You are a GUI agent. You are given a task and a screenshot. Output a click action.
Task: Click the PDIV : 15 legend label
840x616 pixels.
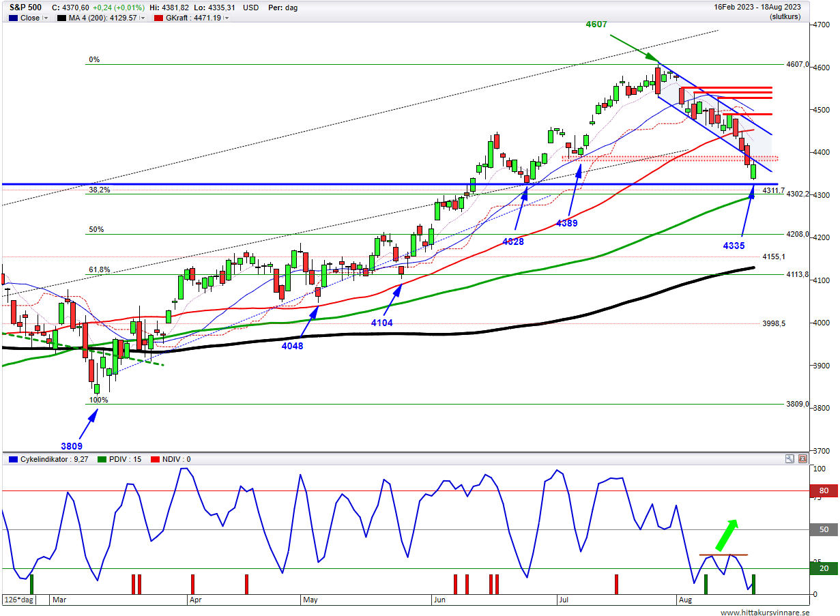pos(126,460)
